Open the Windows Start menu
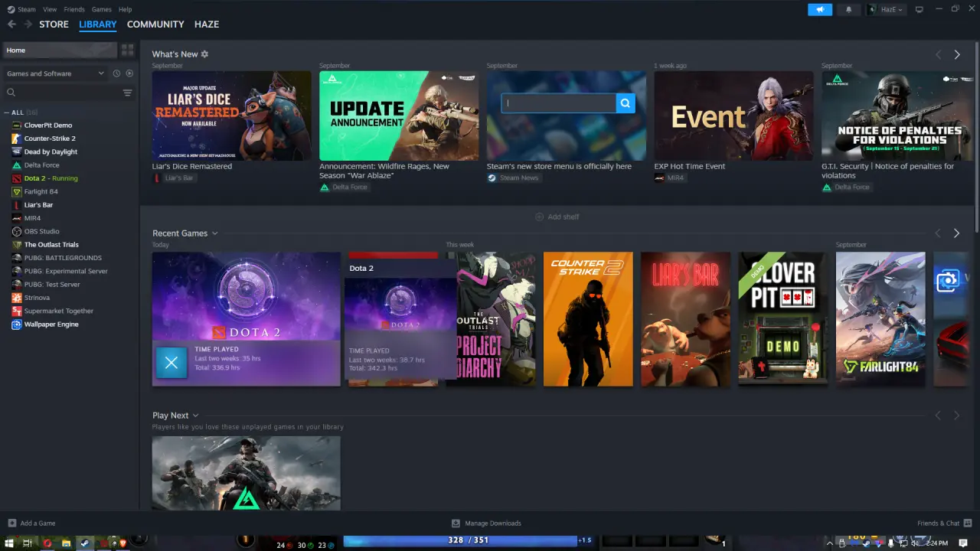The image size is (980, 551). [8, 543]
